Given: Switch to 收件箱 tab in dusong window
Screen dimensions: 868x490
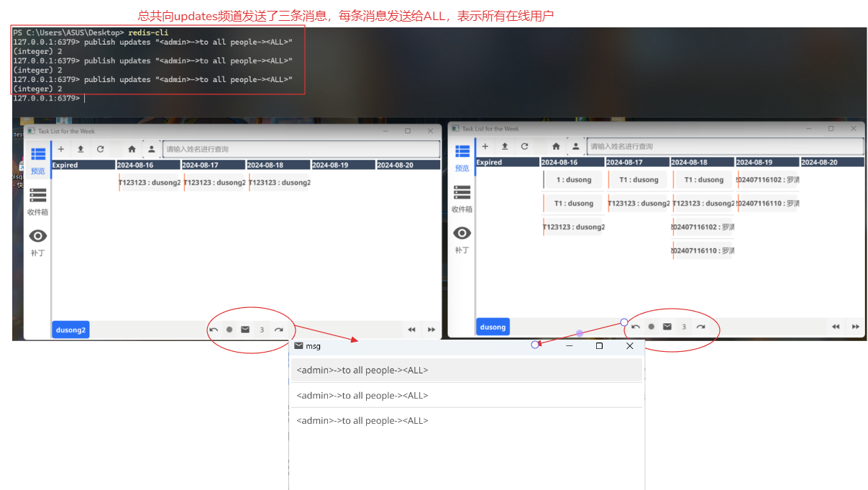Looking at the screenshot, I should (x=462, y=199).
